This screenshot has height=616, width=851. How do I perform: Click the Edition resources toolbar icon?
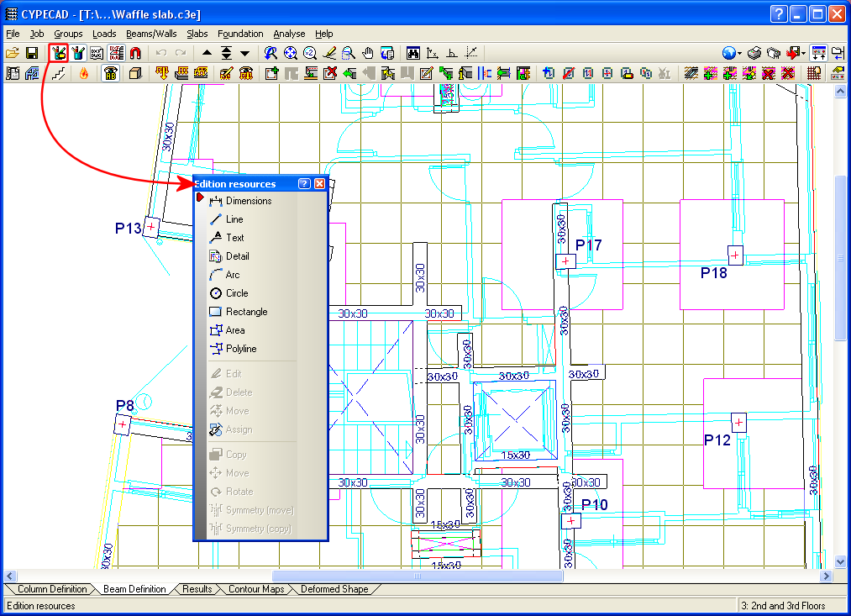tap(59, 53)
